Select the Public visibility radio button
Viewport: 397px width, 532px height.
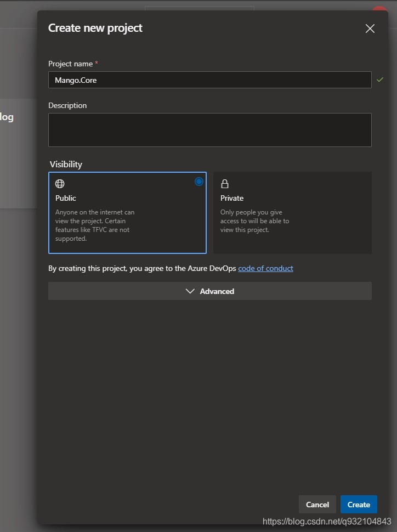coord(199,182)
